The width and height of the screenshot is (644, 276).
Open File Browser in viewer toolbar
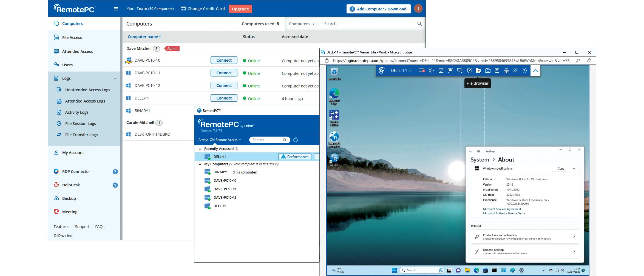coord(478,71)
